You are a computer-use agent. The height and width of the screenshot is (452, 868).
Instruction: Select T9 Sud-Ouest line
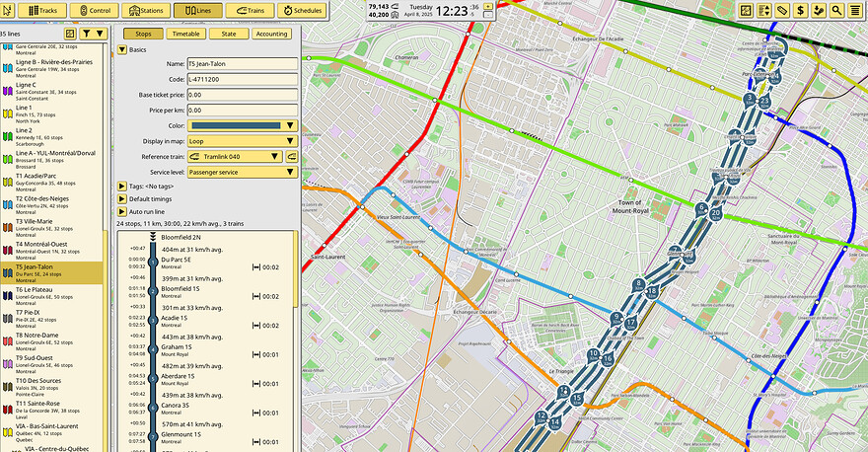point(51,364)
